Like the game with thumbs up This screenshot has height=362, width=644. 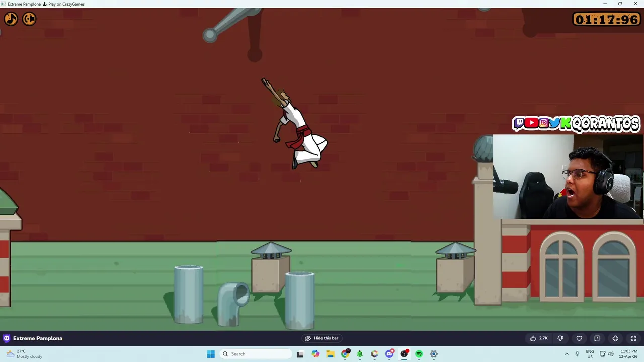[x=539, y=338]
